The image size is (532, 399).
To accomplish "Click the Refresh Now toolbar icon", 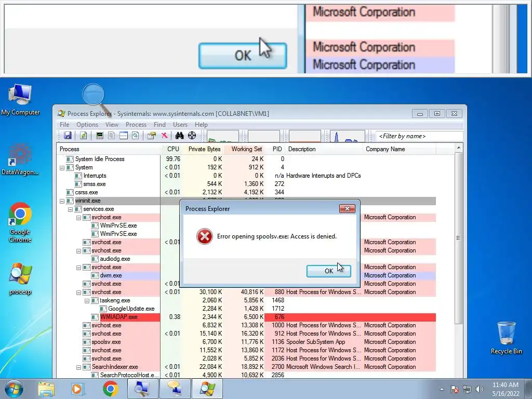I will (83, 136).
